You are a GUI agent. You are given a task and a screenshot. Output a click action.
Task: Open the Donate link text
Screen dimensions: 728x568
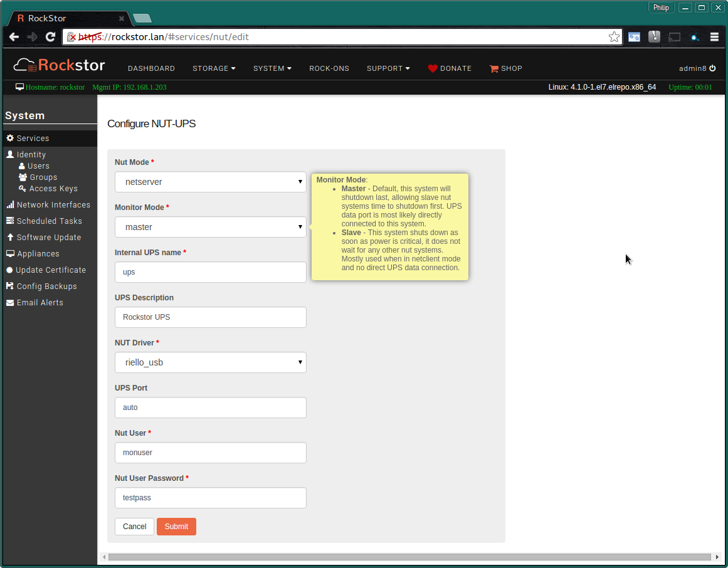(455, 68)
